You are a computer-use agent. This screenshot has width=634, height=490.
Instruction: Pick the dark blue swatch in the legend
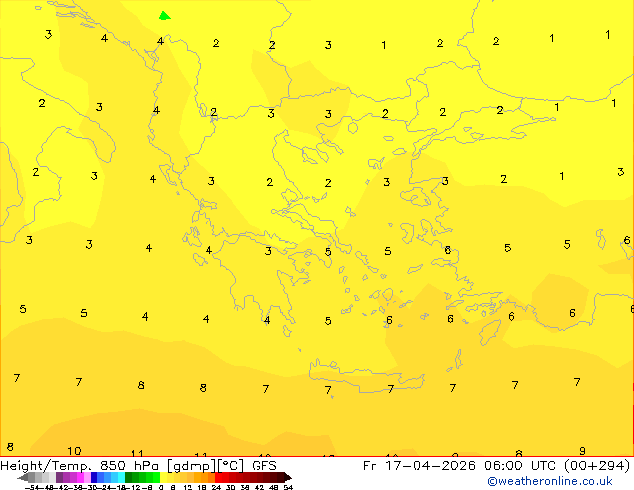click(94, 477)
